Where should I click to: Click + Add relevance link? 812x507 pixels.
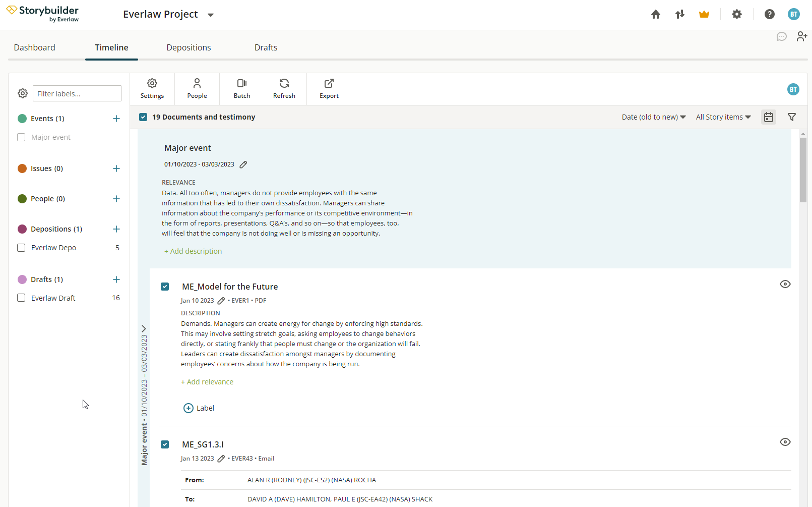pos(207,382)
